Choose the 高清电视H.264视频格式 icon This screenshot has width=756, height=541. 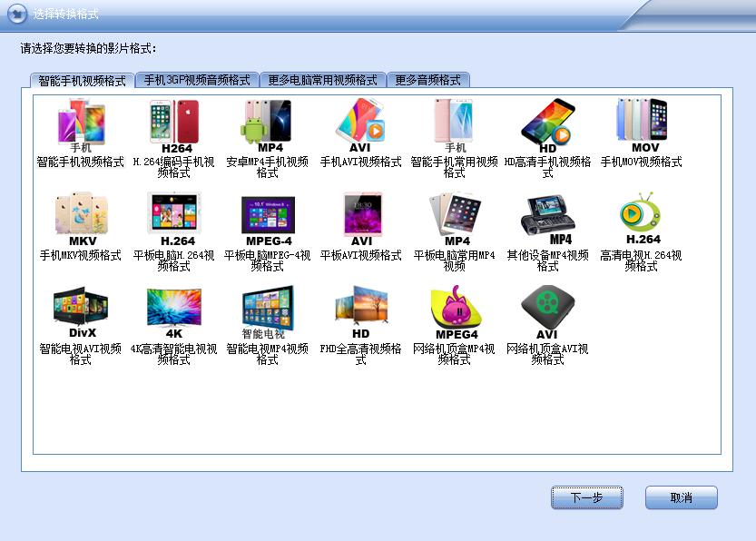642,220
